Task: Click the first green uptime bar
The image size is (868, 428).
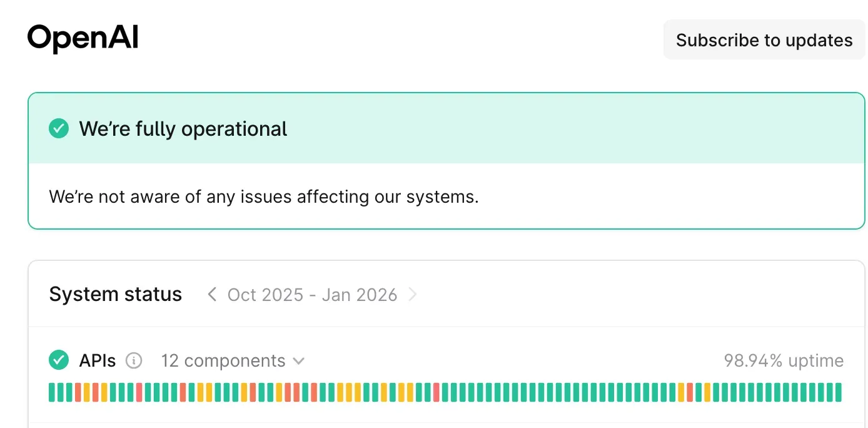Action: (52, 391)
